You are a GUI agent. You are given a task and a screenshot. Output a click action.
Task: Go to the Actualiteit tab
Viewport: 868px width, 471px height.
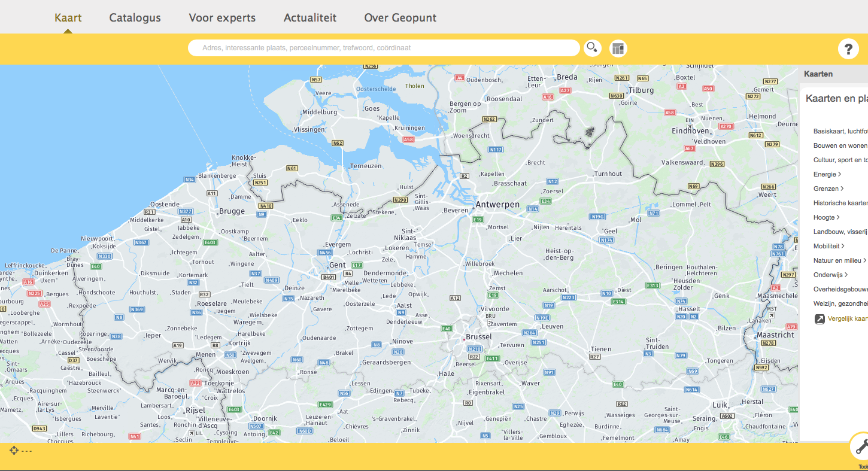click(x=309, y=17)
